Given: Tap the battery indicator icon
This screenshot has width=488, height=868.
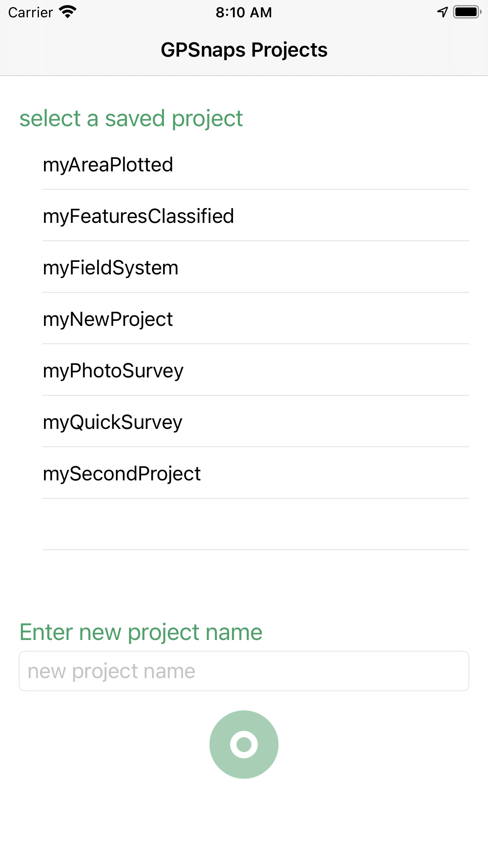Looking at the screenshot, I should tap(467, 12).
